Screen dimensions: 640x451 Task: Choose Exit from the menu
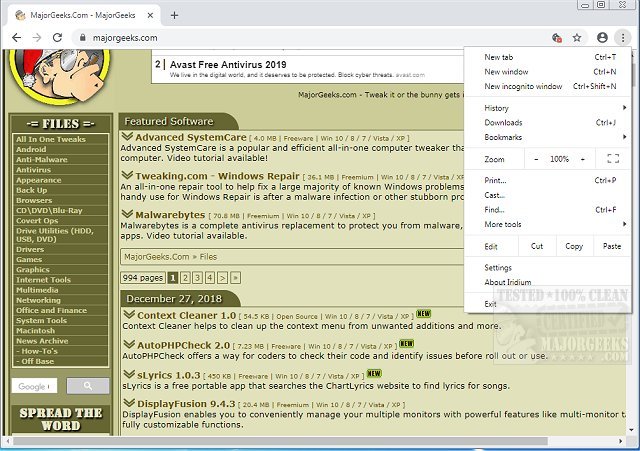tap(548, 304)
